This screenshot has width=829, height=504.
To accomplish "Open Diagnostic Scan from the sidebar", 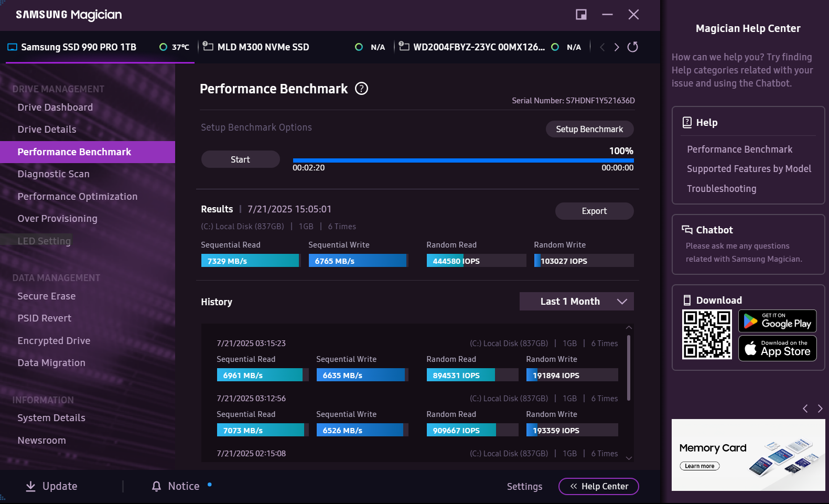I will (53, 174).
